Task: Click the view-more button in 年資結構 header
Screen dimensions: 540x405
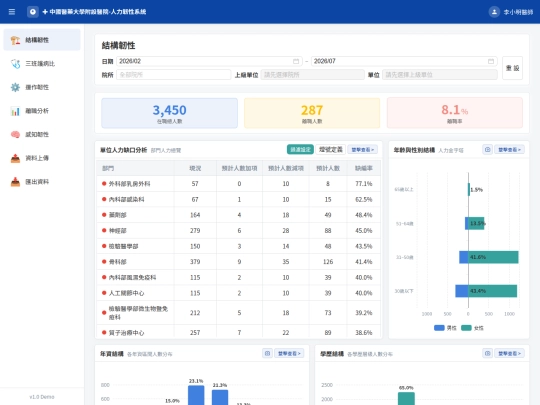Action: pos(289,353)
